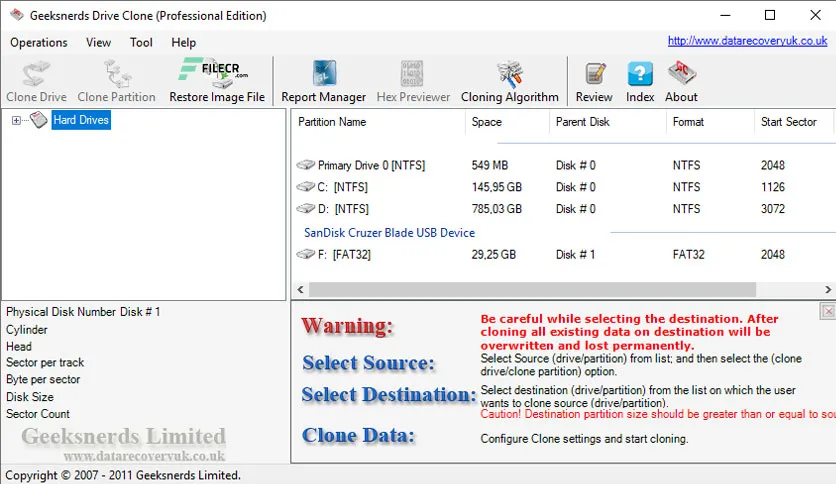The width and height of the screenshot is (836, 484).
Task: Click the C: partition disk icon
Action: [306, 187]
